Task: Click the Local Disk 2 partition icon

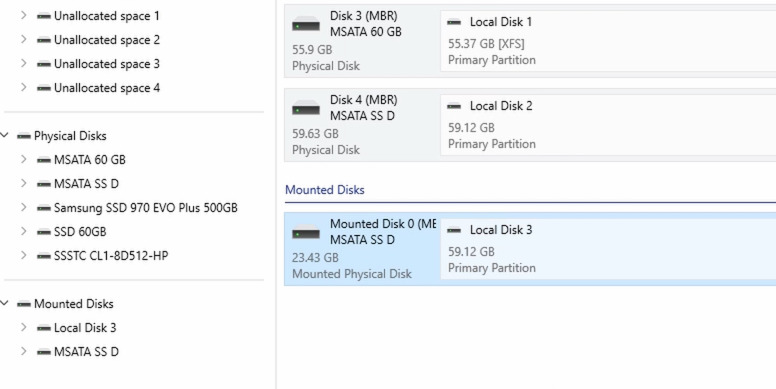Action: click(x=454, y=106)
